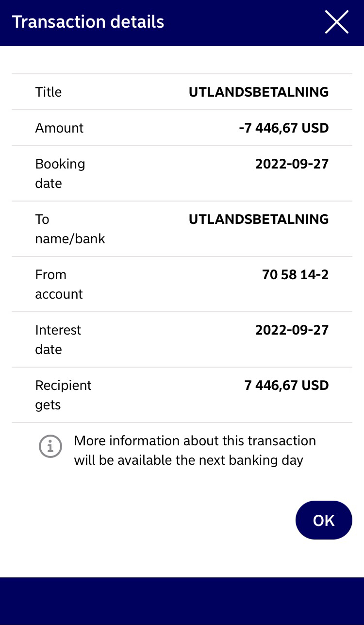Select the Booking date label
This screenshot has height=625, width=364.
60,173
